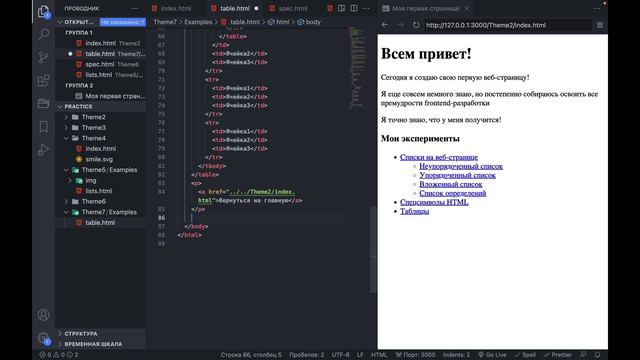This screenshot has width=640, height=360.
Task: Open the Спецсимволы HTML link
Action: coord(434,202)
